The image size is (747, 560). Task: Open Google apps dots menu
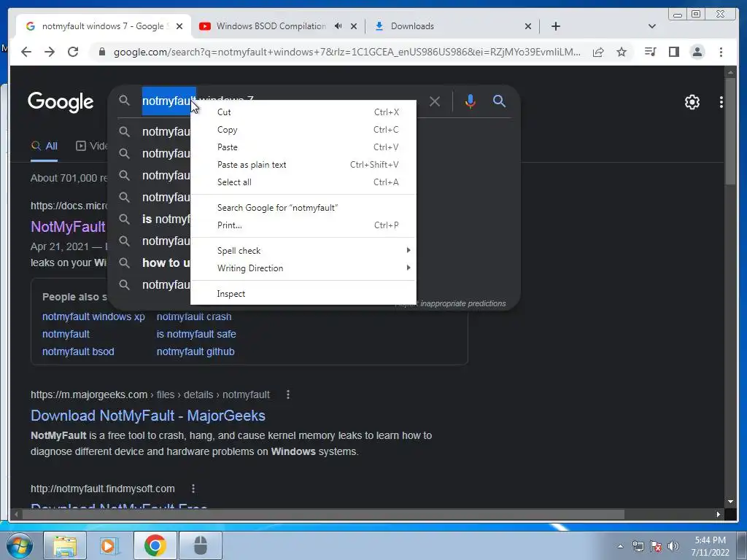721,102
